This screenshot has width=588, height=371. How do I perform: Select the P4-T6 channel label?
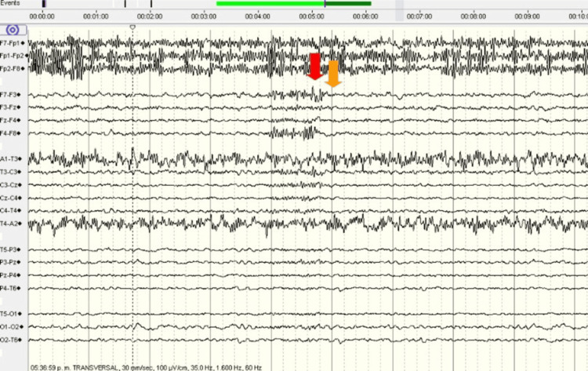point(9,288)
